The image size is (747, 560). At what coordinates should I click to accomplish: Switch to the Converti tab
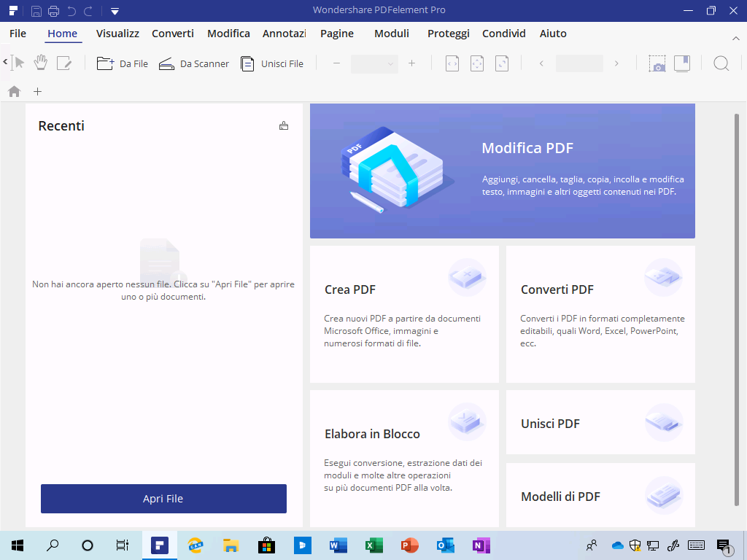(172, 34)
